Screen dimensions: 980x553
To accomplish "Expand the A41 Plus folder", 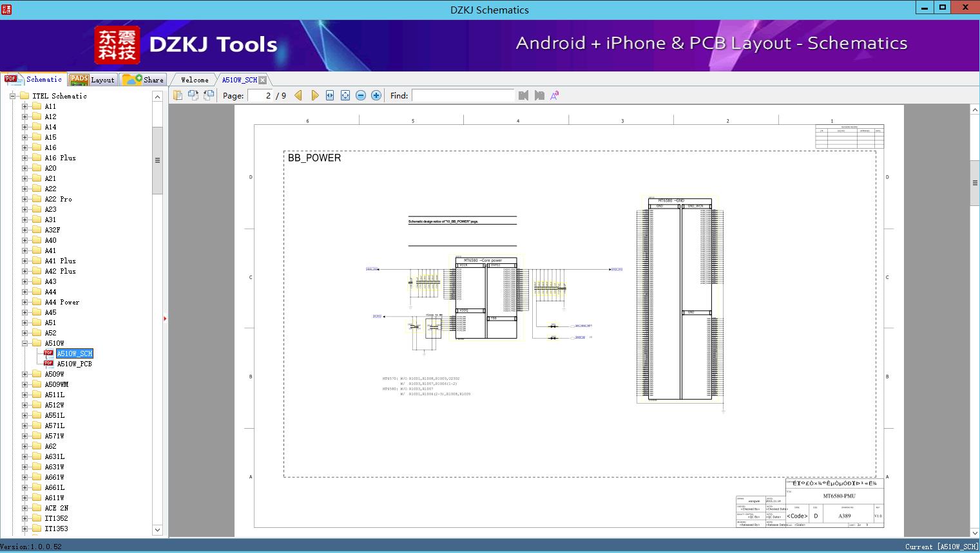I will (24, 261).
